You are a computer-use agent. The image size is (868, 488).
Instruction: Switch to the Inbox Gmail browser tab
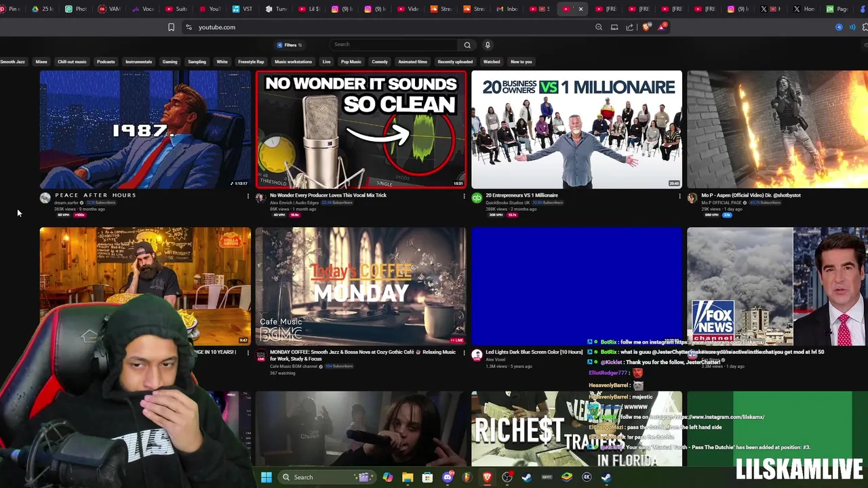point(507,9)
